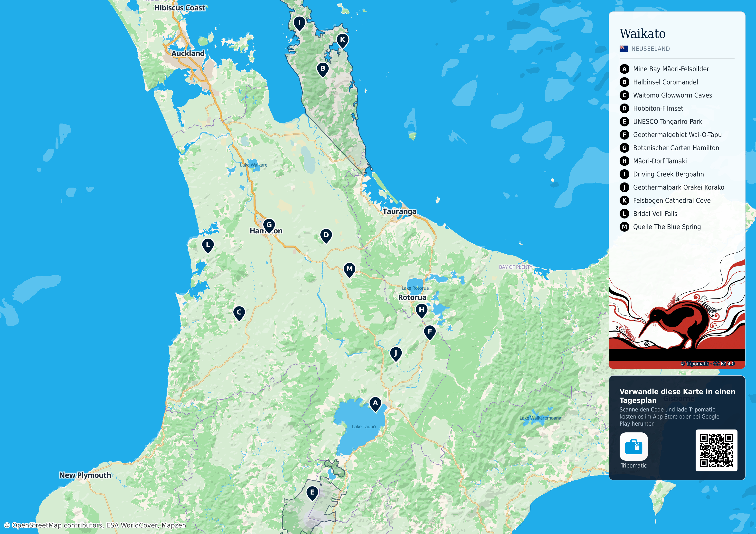This screenshot has width=756, height=534.
Task: Click the 'BAY OF PLENTY' region label
Action: pos(516,267)
